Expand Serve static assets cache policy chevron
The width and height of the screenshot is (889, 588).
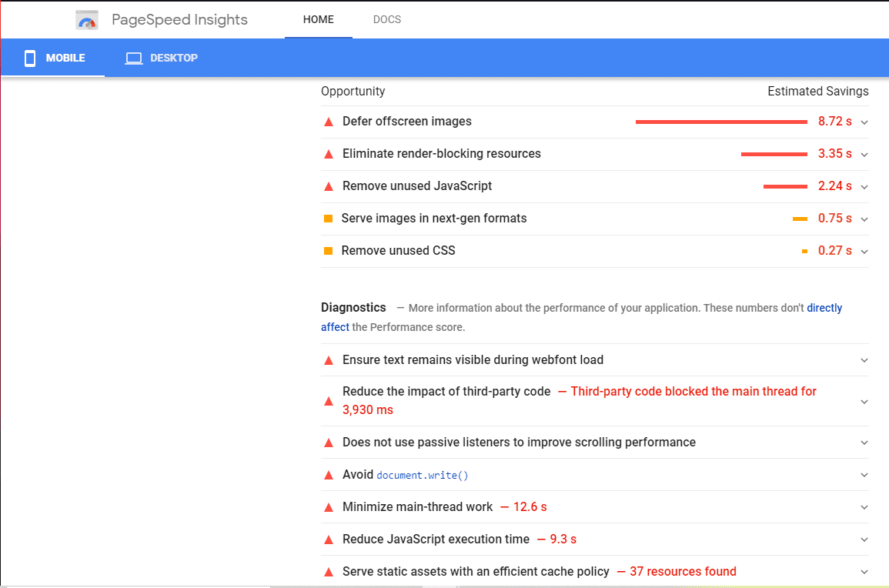pos(864,572)
